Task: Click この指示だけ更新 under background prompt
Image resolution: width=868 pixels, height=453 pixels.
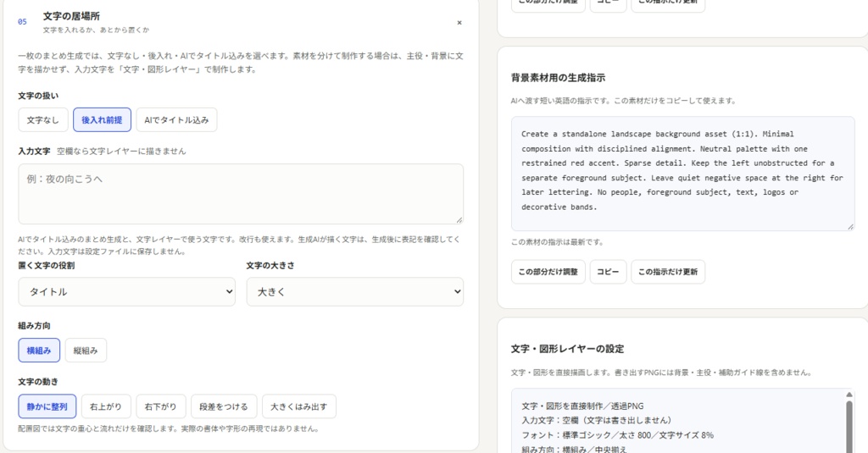Action: point(668,272)
